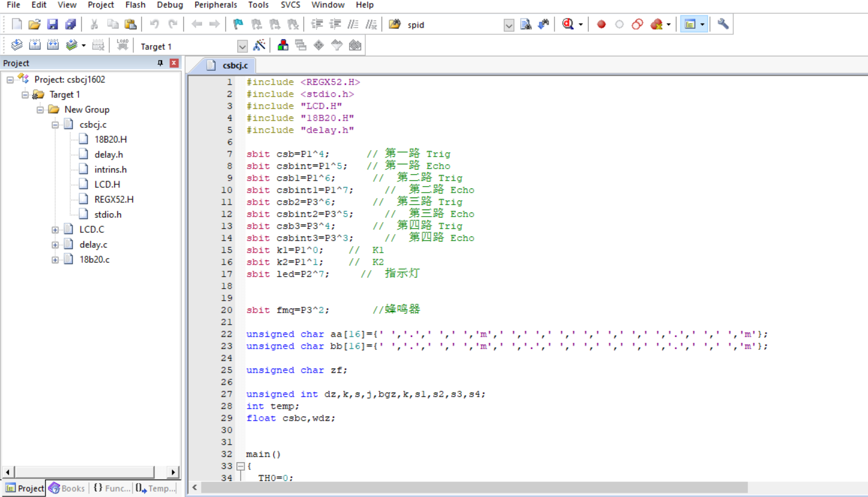The width and height of the screenshot is (868, 497).
Task: Open the spid search history dropdown
Action: tap(509, 25)
